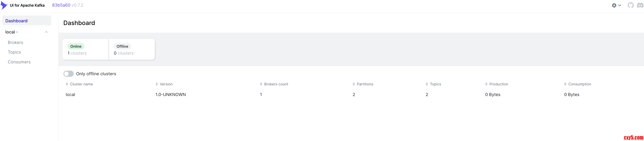The image size is (644, 141).
Task: Click the Kafka UI logo icon
Action: [4, 5]
